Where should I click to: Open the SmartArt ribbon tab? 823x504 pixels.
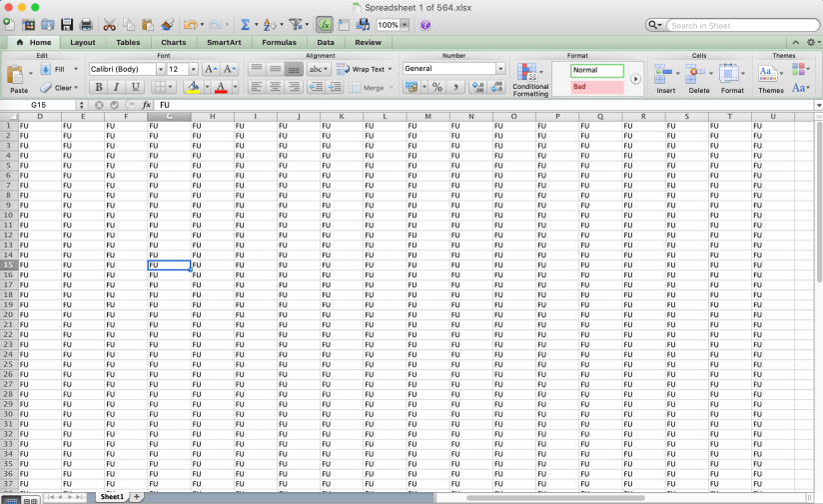click(223, 43)
